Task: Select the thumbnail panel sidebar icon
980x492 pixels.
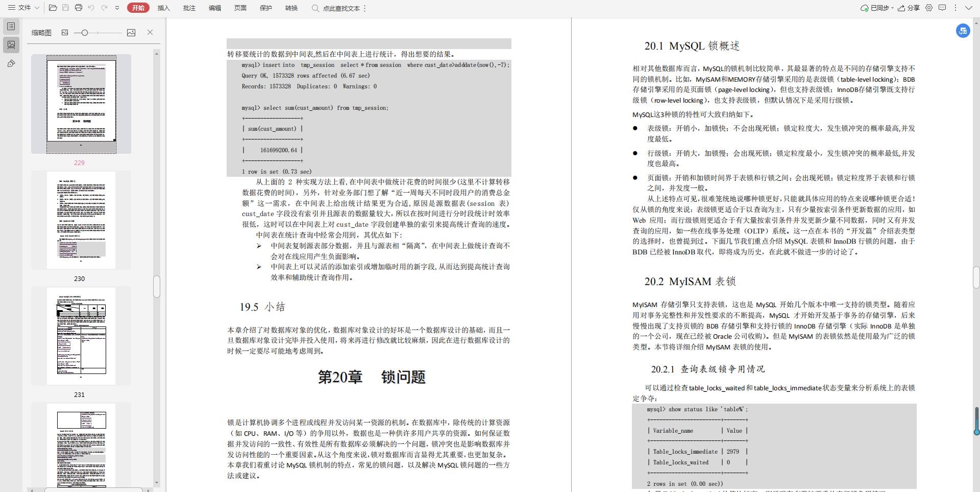Action: [11, 45]
